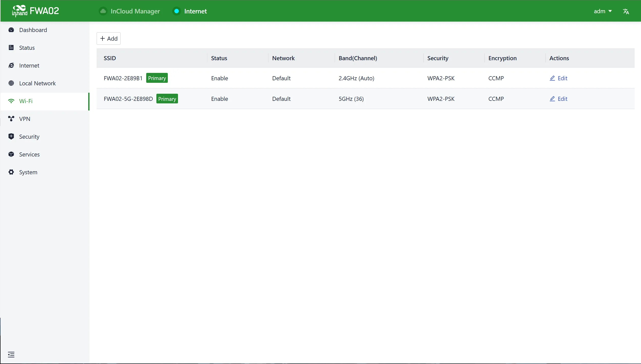The height and width of the screenshot is (364, 641).
Task: Collapse the sidebar with the bottom menu icon
Action: click(11, 355)
